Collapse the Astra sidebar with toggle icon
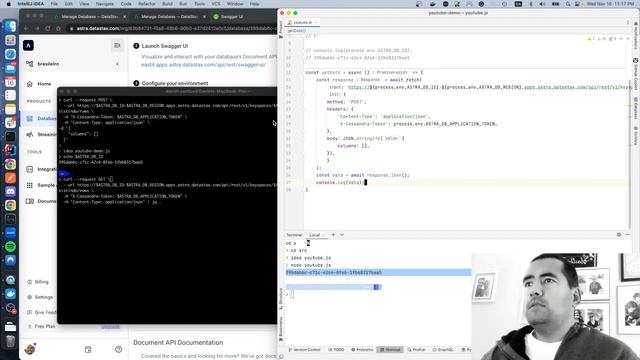 (117, 45)
